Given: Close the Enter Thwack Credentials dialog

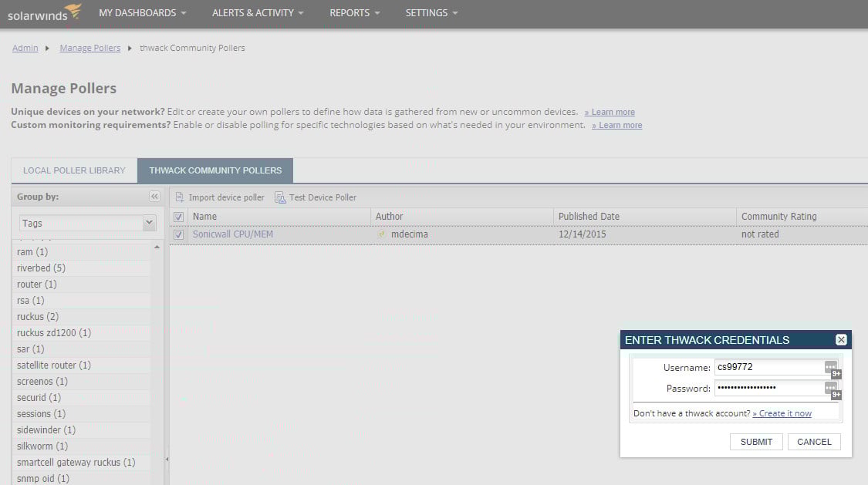Looking at the screenshot, I should (841, 339).
